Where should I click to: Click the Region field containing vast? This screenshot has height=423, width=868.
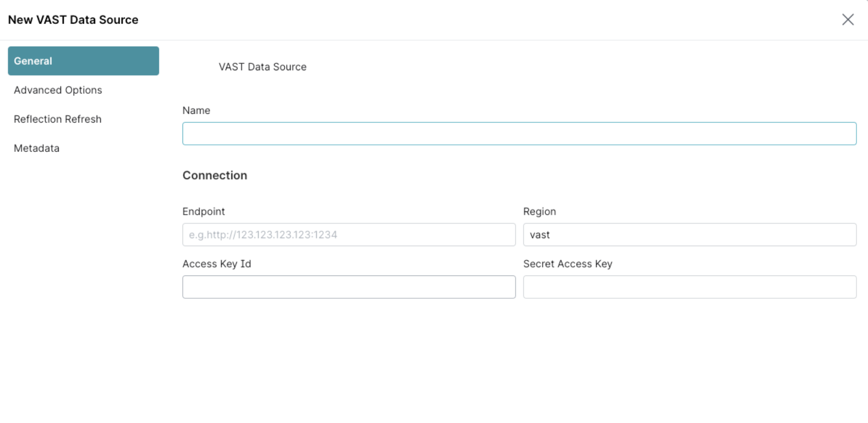coord(690,235)
